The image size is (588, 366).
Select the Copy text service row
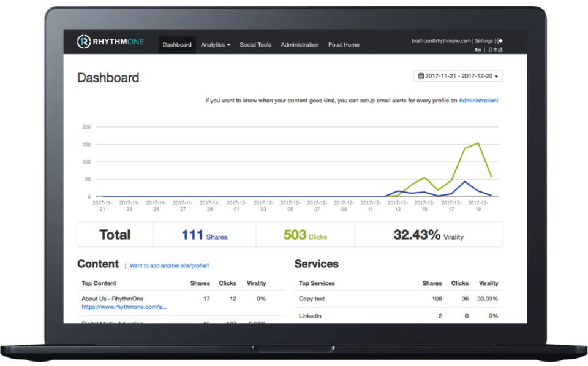(399, 299)
